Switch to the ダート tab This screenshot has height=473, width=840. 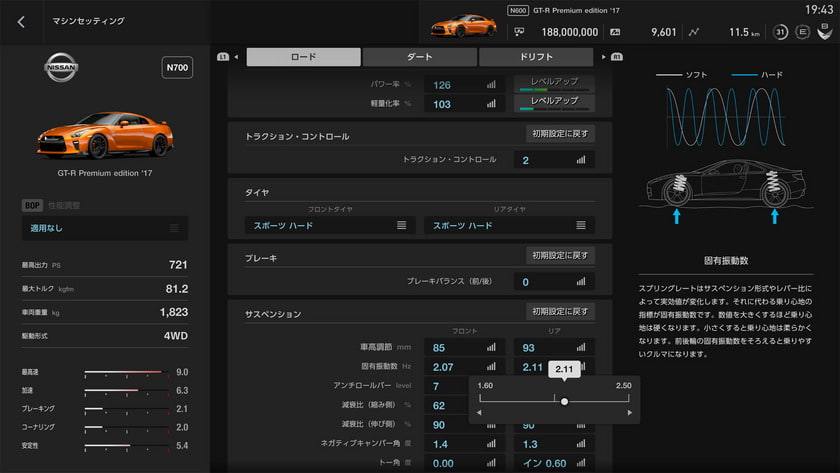click(x=419, y=57)
